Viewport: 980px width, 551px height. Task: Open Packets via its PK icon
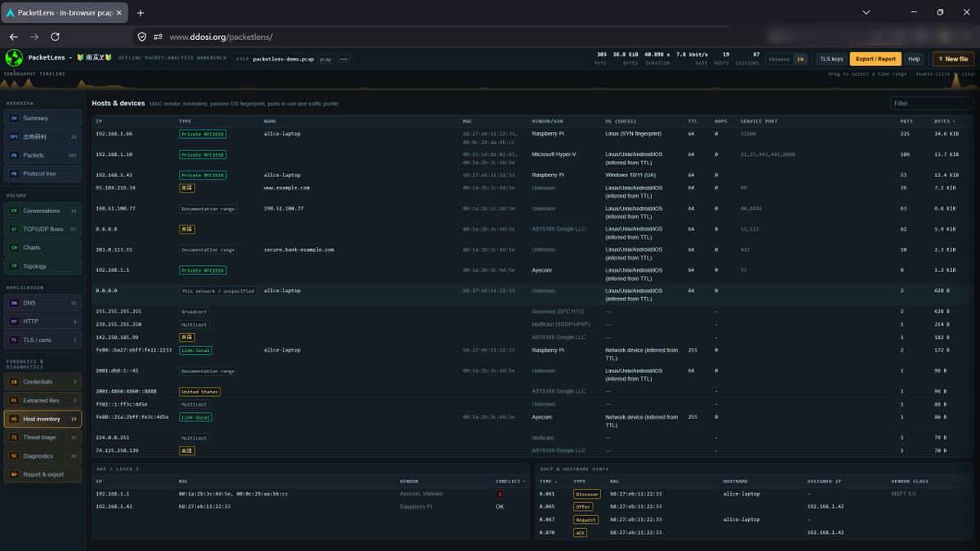14,155
